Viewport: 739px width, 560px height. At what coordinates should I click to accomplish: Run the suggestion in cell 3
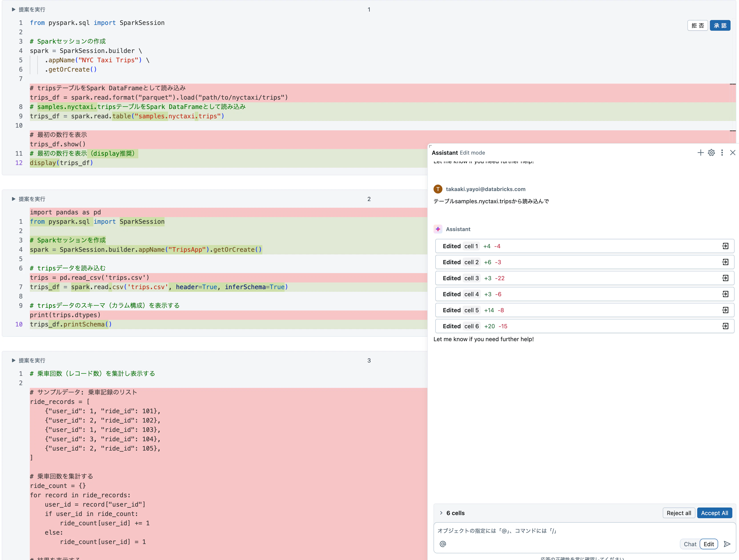tap(28, 361)
